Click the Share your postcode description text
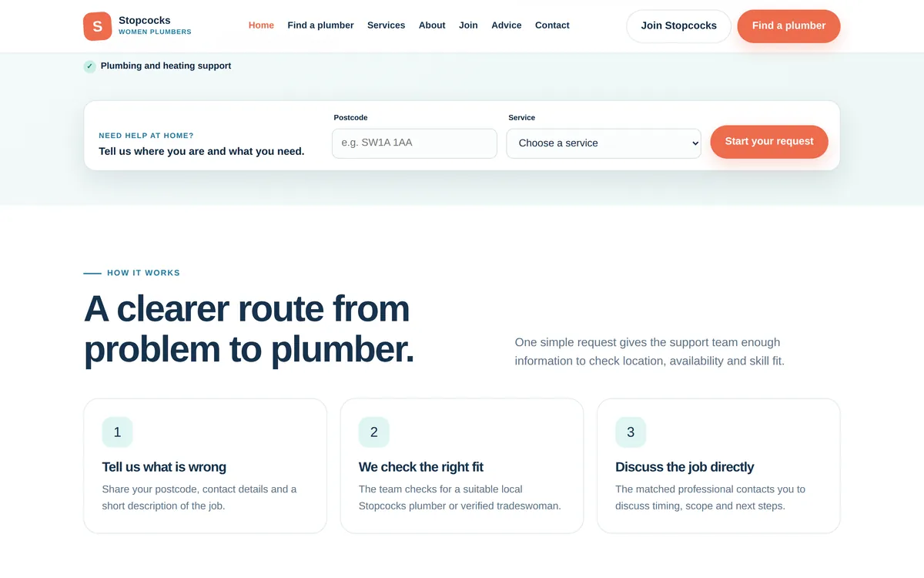Image resolution: width=924 pixels, height=578 pixels. coord(199,498)
